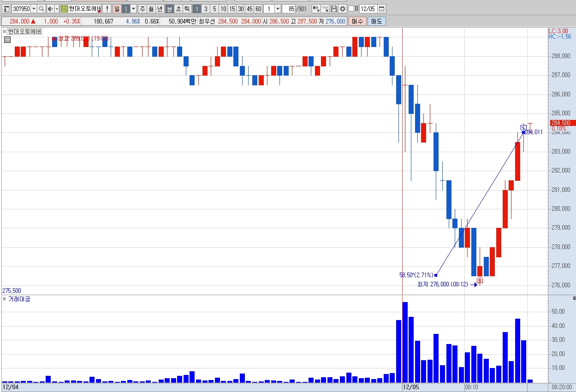The image size is (576, 392).
Task: Click the 58.50 (2.71%) trendline label
Action: pyautogui.click(x=416, y=275)
